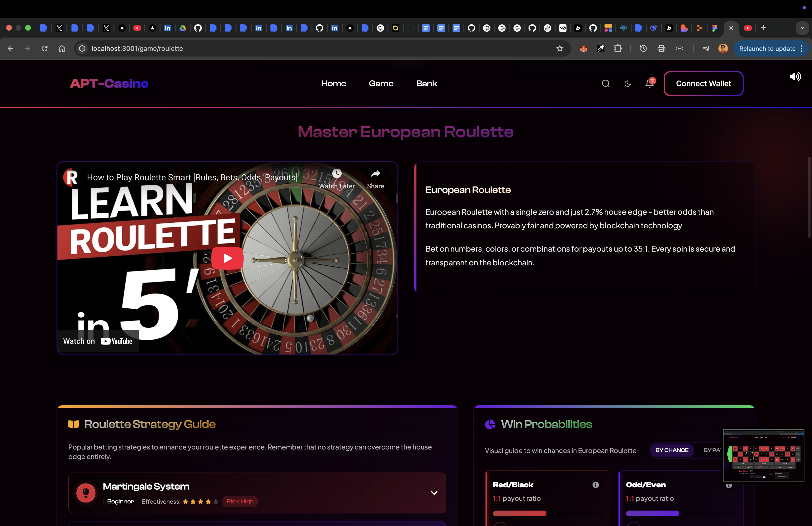Expand the Martingale System strategy chevron

[x=434, y=493]
